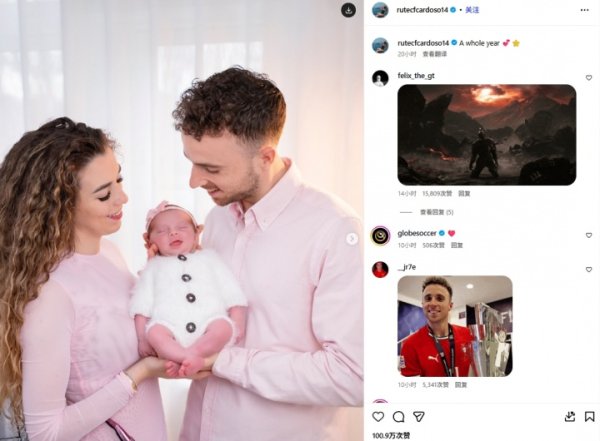Like the post with the heart icon
The image size is (600, 441).
point(378,416)
